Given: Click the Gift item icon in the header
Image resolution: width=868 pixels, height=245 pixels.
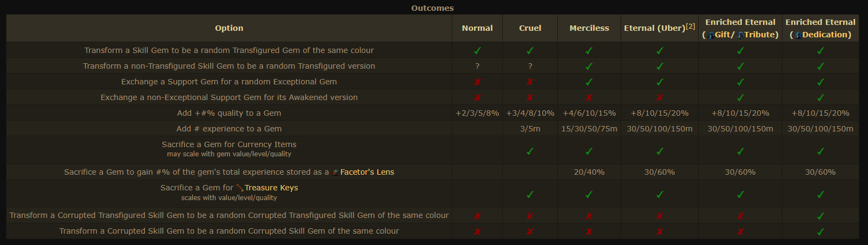Looking at the screenshot, I should (x=711, y=35).
